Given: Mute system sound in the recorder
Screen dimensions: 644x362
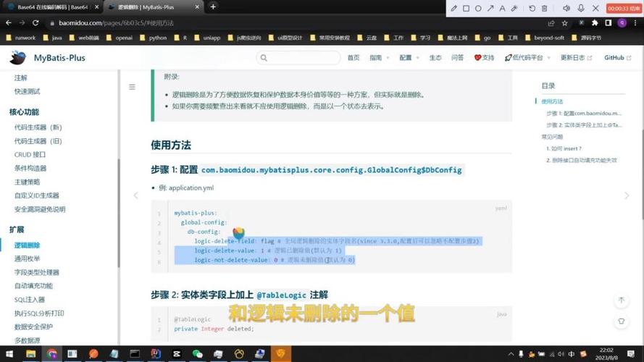Looking at the screenshot, I should pos(566,8).
